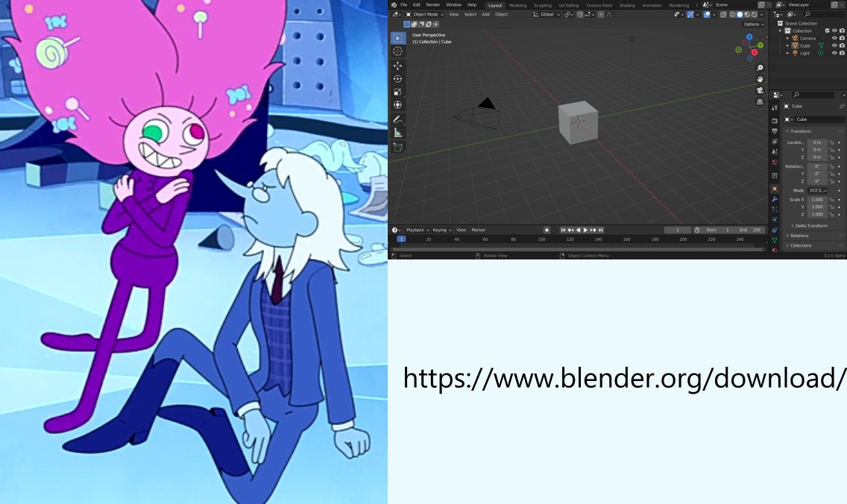Open the Keying dropdown in timeline
Viewport: 847px width, 504px height.
click(442, 230)
